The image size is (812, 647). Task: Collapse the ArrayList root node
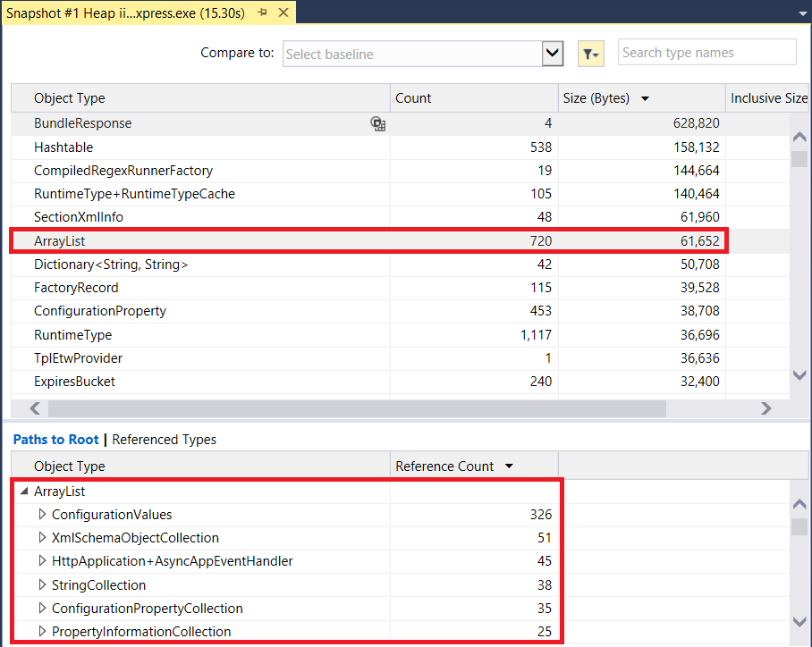pyautogui.click(x=23, y=492)
